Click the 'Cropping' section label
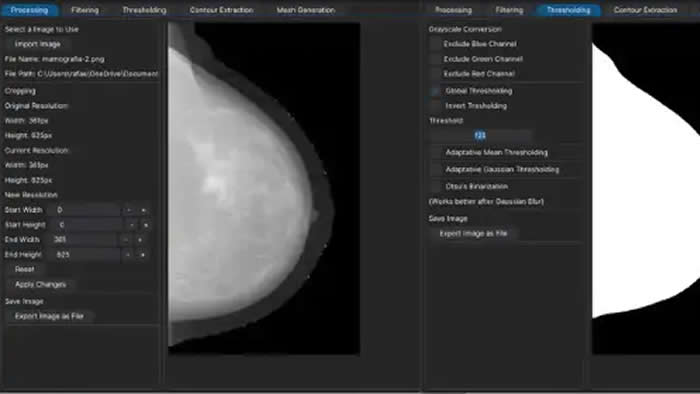This screenshot has height=394, width=700. [20, 91]
